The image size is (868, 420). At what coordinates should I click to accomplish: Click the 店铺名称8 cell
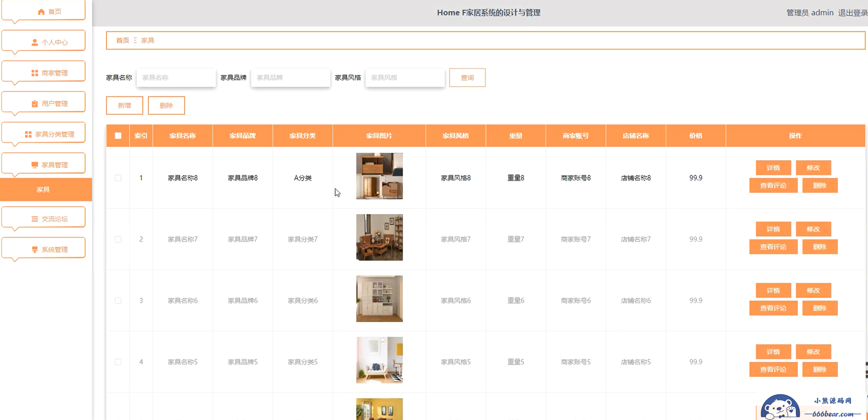coord(636,178)
